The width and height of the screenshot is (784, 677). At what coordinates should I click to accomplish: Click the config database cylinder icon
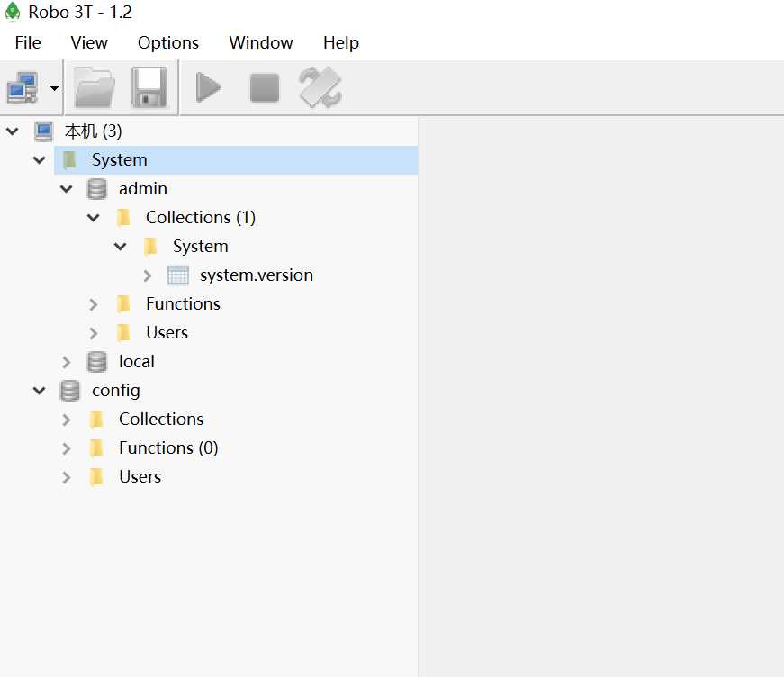69,391
